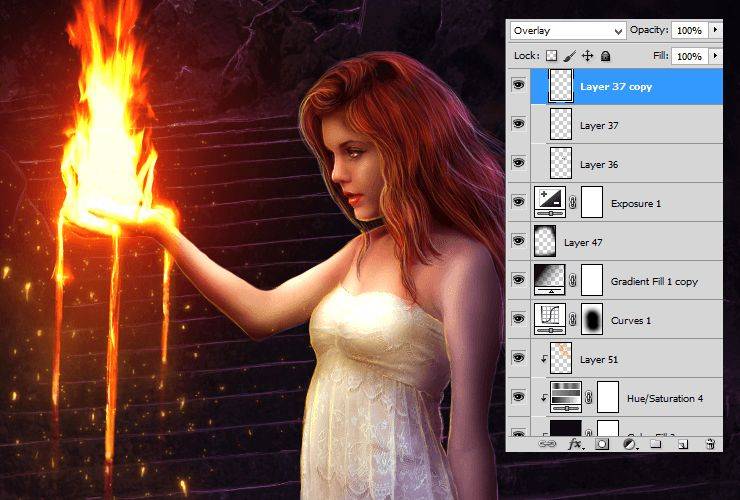Image resolution: width=740 pixels, height=500 pixels.
Task: Toggle visibility of Gradient Fill 1 copy
Action: click(518, 280)
